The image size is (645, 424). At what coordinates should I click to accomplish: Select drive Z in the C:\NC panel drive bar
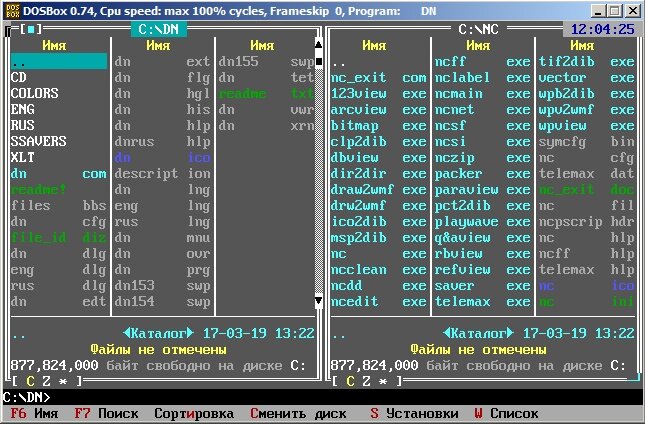pyautogui.click(x=367, y=381)
